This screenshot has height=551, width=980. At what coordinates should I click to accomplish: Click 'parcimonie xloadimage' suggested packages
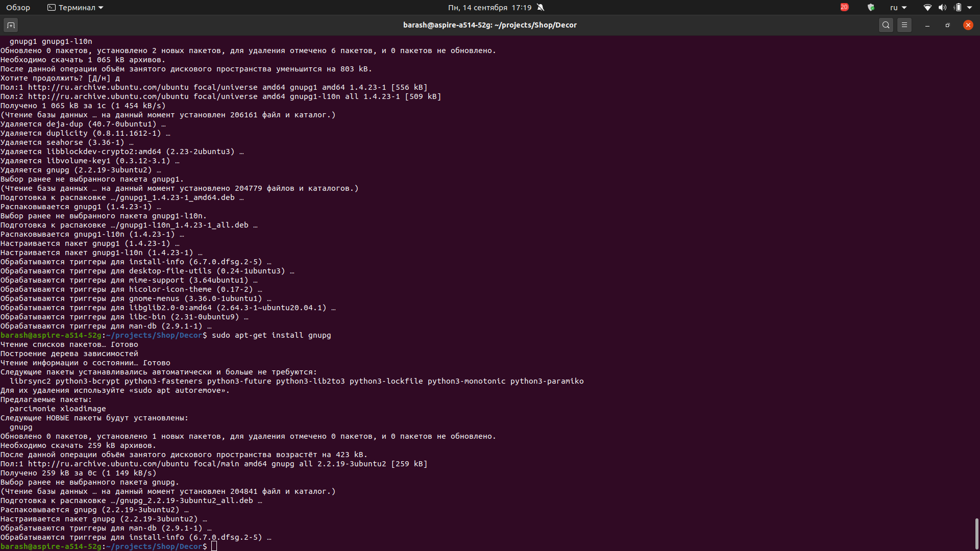tap(58, 409)
